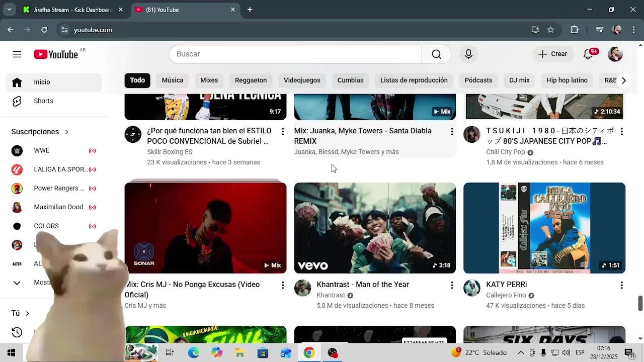This screenshot has width=644, height=362.
Task: Select the Mixes filter chip
Action: click(x=209, y=80)
